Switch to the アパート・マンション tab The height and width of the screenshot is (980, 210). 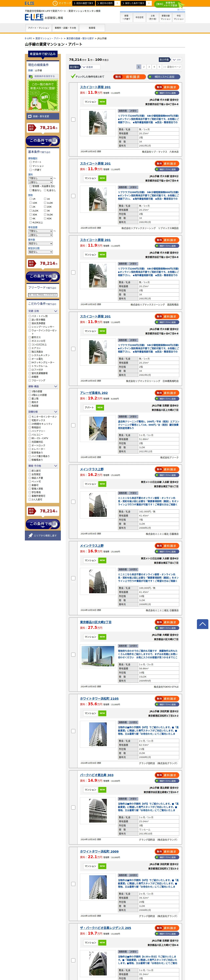[x=38, y=28]
